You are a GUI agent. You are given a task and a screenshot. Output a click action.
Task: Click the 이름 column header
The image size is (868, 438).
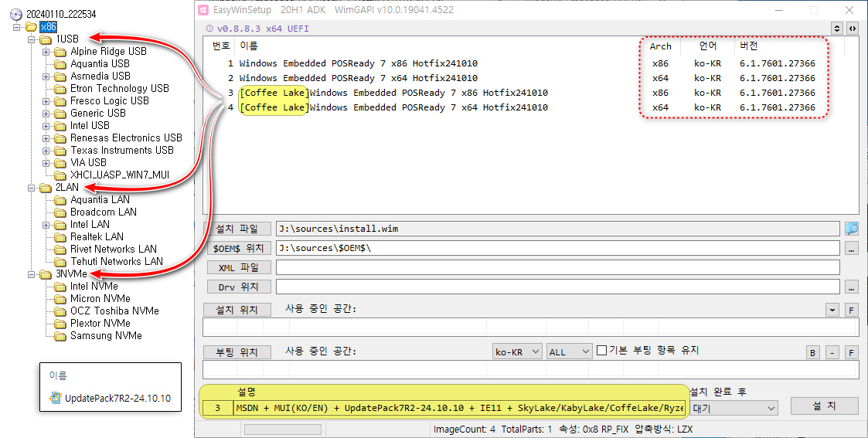[x=249, y=46]
